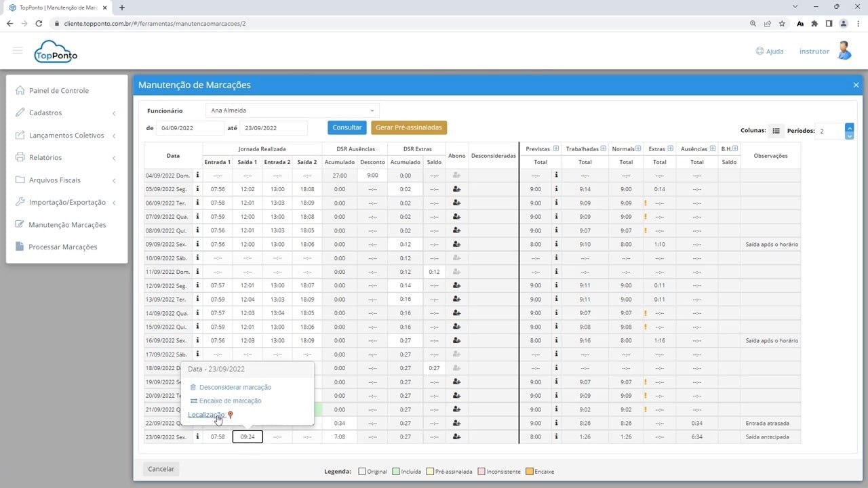Click Previstas info icon in 22/09/2022 row
The width and height of the screenshot is (868, 488).
pos(556,423)
